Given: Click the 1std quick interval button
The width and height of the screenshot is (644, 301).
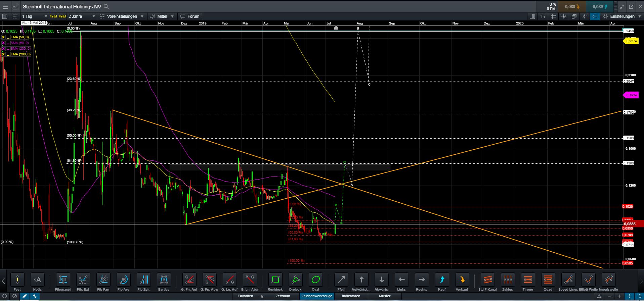Looking at the screenshot, I should coord(53,16).
